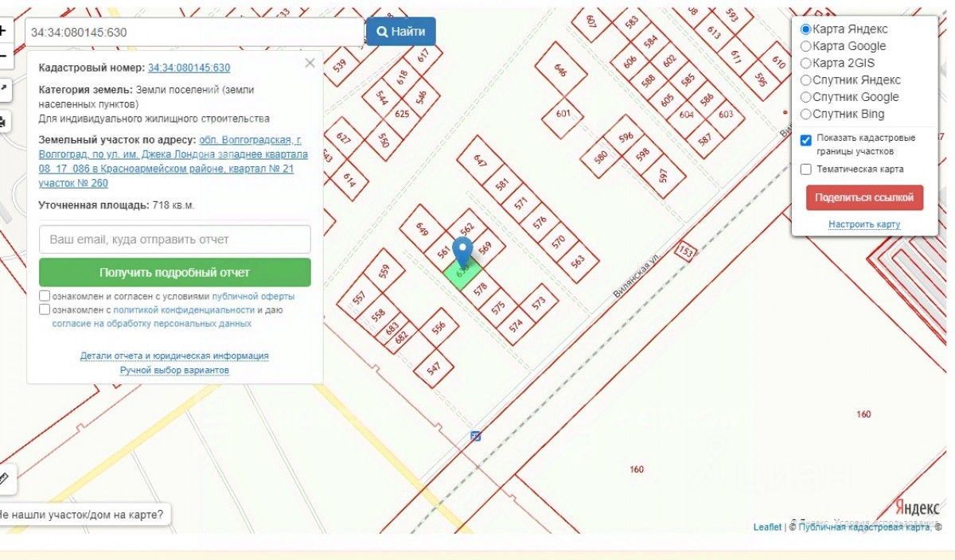955x560 pixels.
Task: Open Ручной выбор вариантов link
Action: (174, 371)
